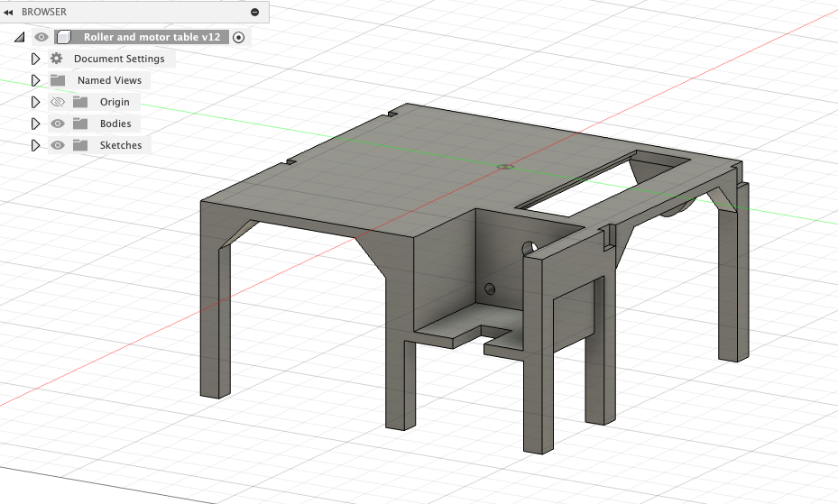Image resolution: width=838 pixels, height=504 pixels.
Task: Click the Sketches folder icon
Action: click(x=80, y=144)
